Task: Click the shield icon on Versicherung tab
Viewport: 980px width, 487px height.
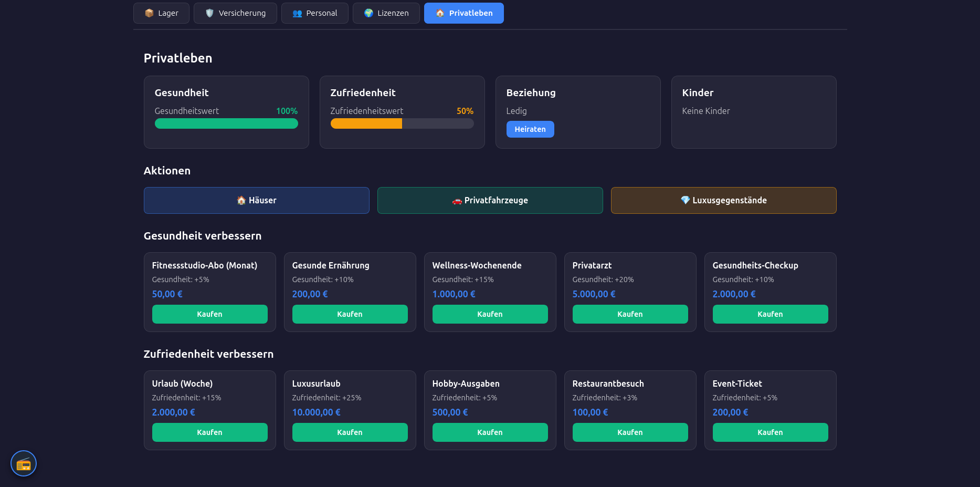Action: (209, 13)
